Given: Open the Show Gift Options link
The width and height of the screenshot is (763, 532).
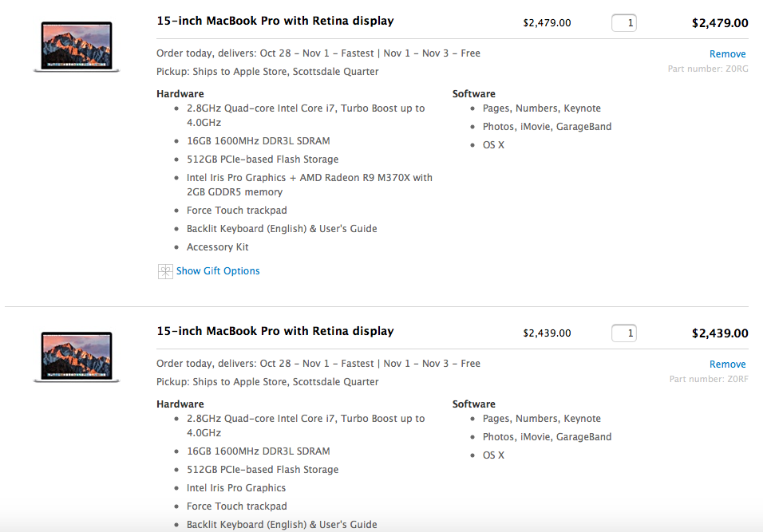Looking at the screenshot, I should coord(218,271).
